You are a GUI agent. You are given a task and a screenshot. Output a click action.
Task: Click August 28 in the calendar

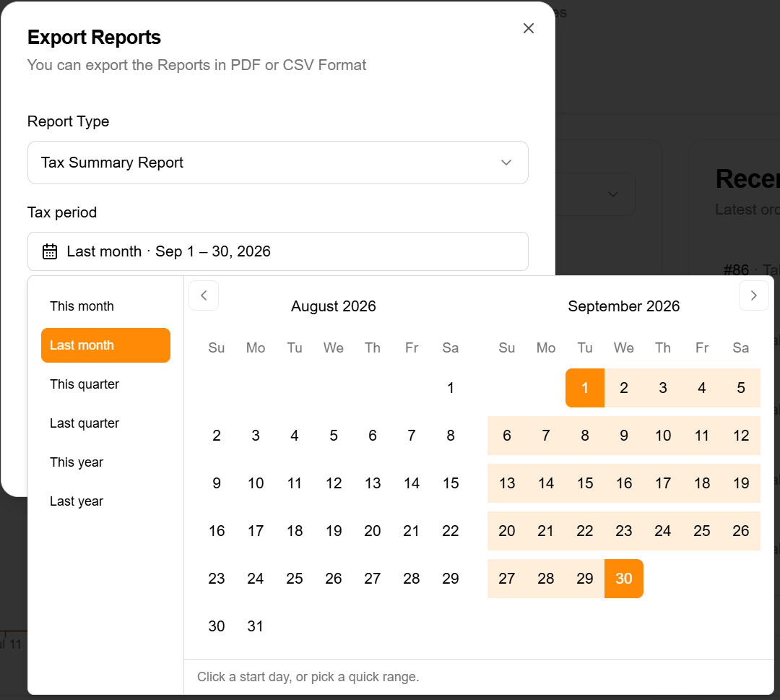point(412,579)
